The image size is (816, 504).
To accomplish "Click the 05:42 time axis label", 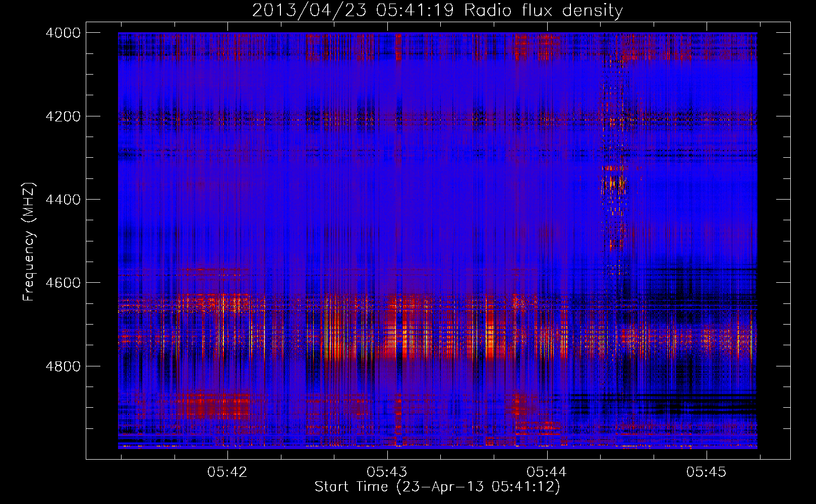I will tap(227, 472).
